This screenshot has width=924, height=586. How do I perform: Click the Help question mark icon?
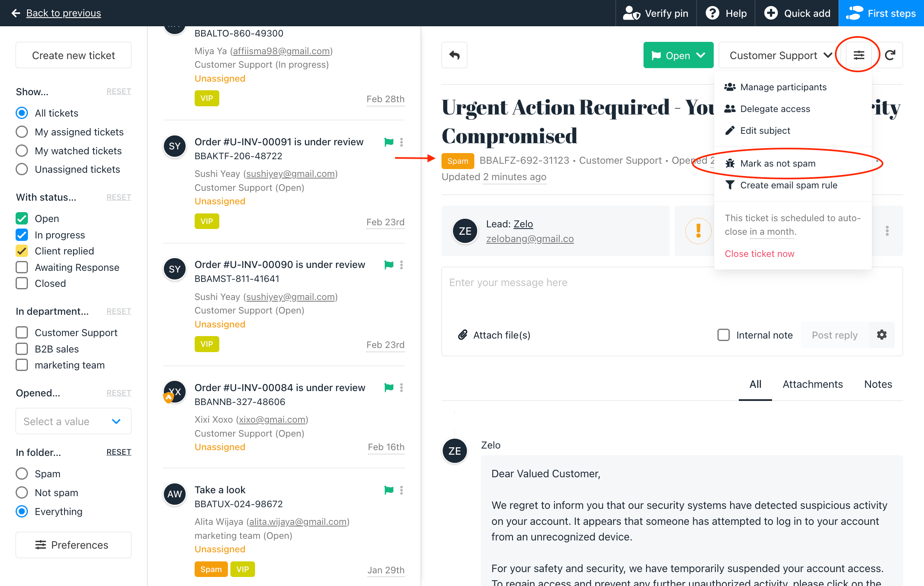(x=713, y=13)
